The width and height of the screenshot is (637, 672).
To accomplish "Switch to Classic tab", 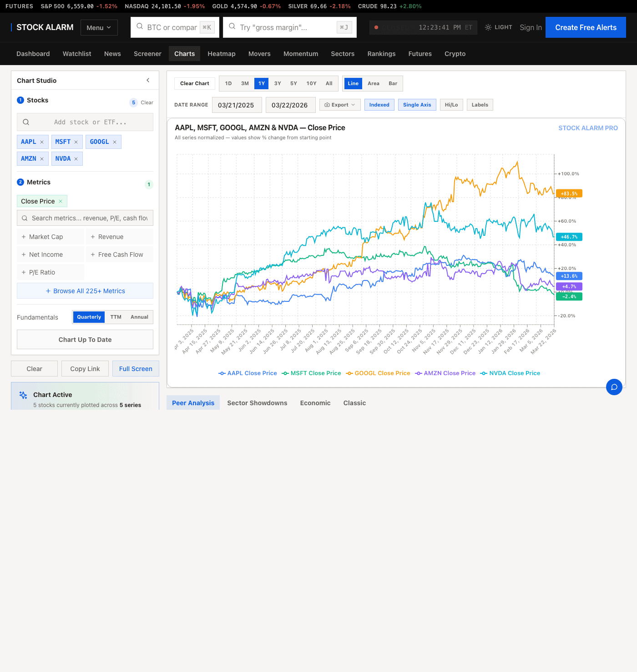I will pos(354,403).
